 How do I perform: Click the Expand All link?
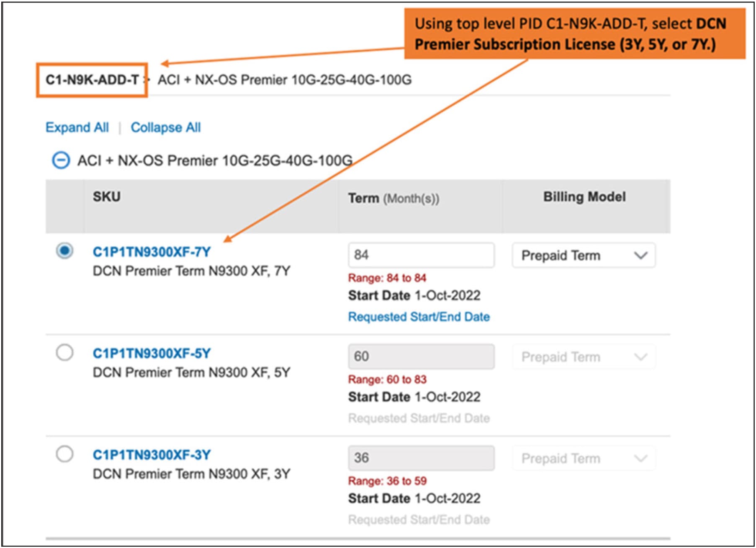click(77, 127)
